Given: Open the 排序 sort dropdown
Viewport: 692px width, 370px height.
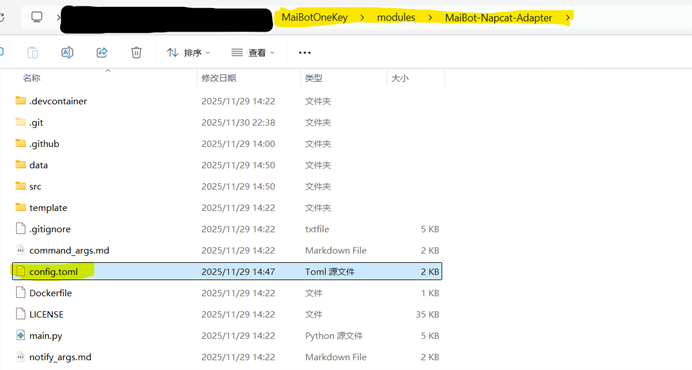Looking at the screenshot, I should [x=188, y=53].
